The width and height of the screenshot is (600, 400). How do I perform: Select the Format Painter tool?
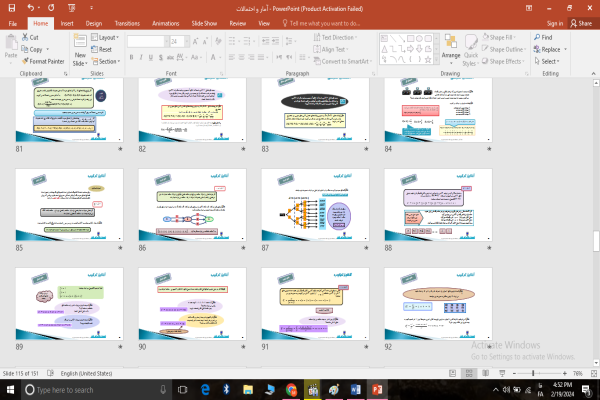pos(43,61)
